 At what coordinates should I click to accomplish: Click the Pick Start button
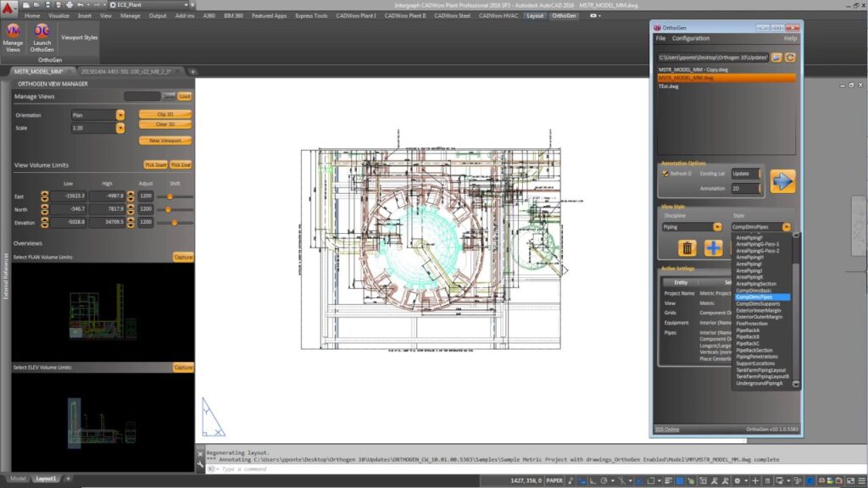pyautogui.click(x=155, y=165)
